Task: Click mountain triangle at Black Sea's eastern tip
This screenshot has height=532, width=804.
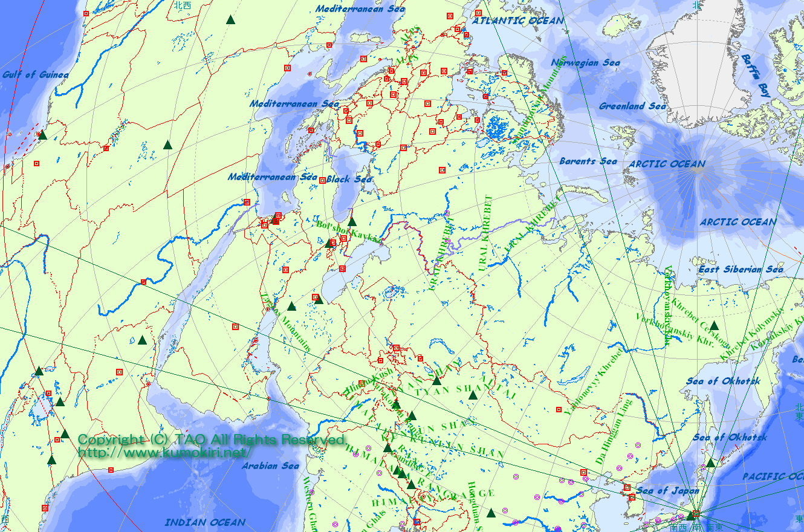Action: coord(352,221)
